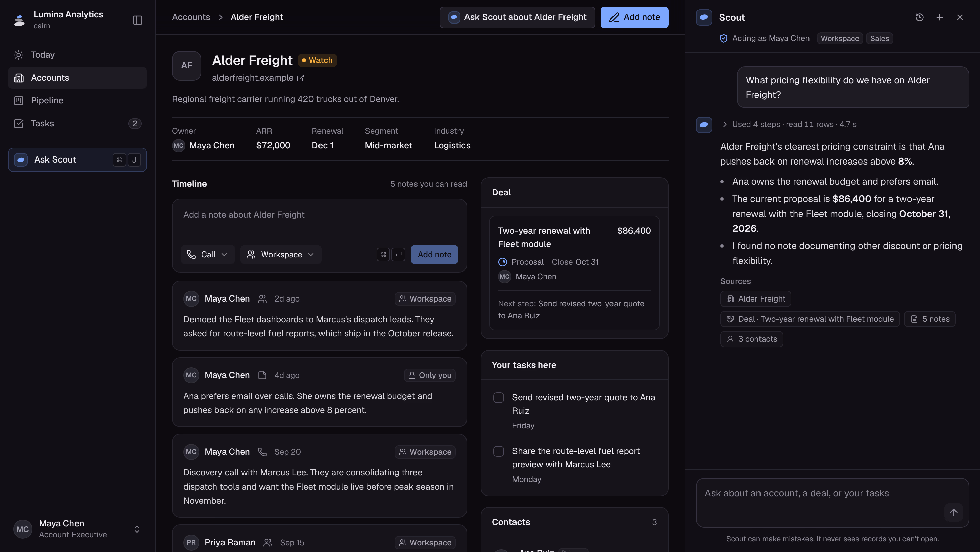Click the Proposal stage clock icon
Screen dimensions: 980x552
[502, 262]
